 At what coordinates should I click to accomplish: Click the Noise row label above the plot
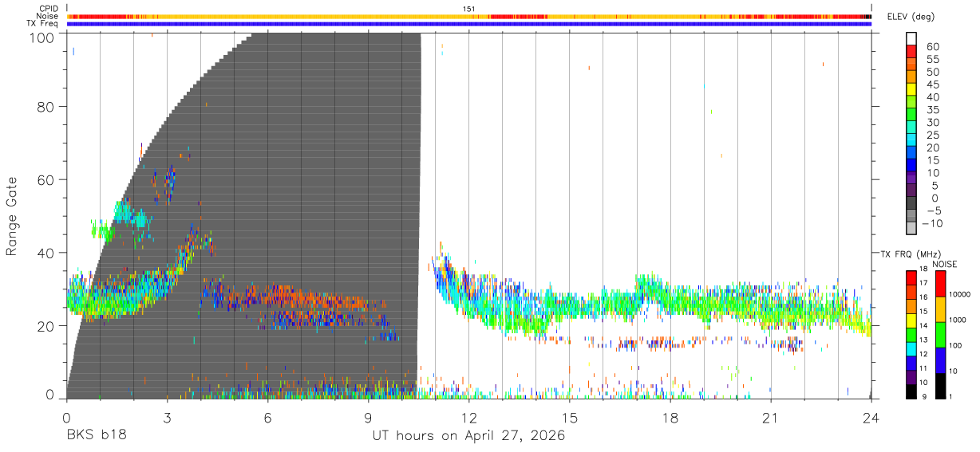click(x=48, y=16)
